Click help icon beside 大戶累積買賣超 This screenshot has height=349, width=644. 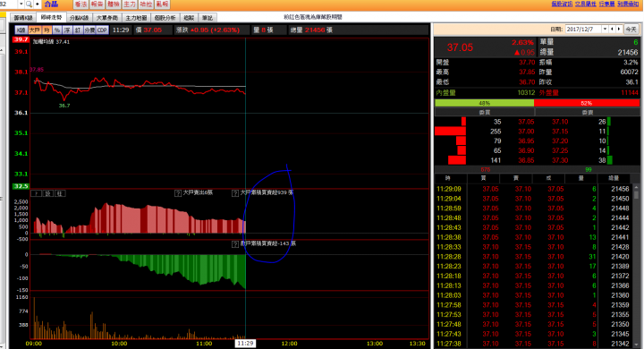[235, 193]
